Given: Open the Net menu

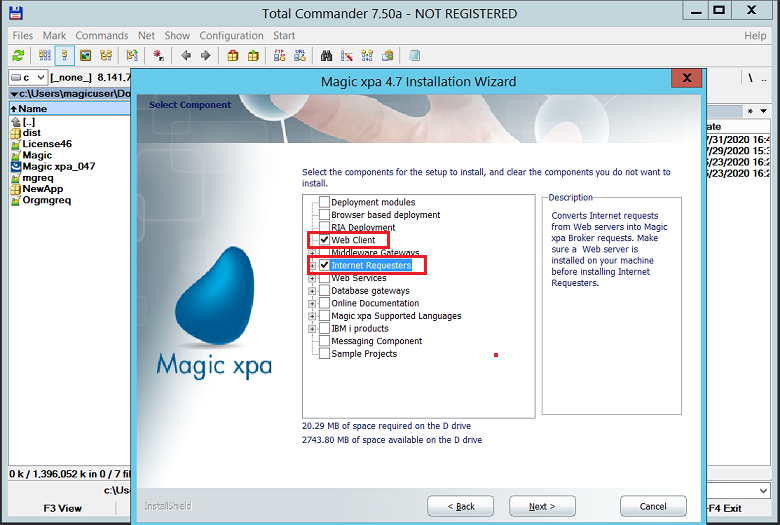Looking at the screenshot, I should (x=146, y=35).
